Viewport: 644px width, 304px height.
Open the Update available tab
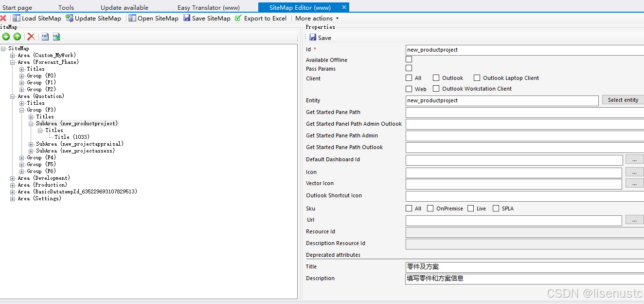point(125,8)
